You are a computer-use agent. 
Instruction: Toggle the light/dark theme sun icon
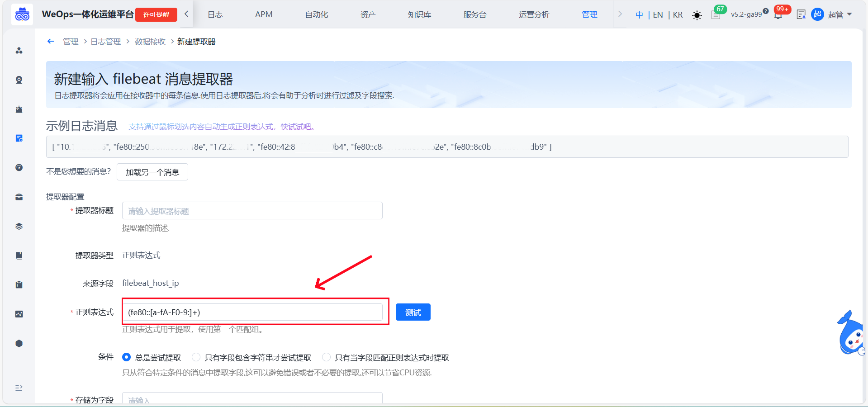tap(697, 15)
